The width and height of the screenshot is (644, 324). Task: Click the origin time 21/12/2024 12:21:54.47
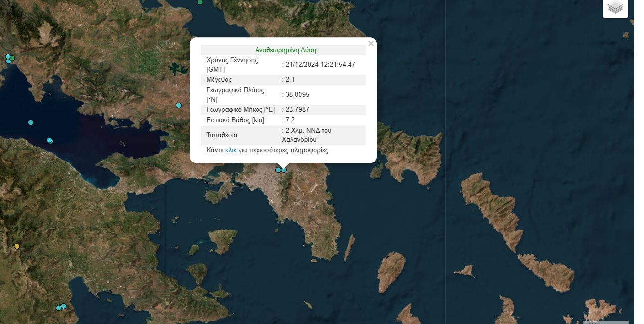320,65
